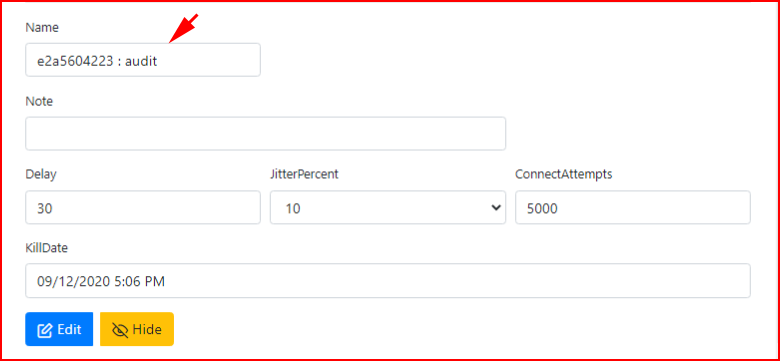Click the ConnectAttempts label
The height and width of the screenshot is (361, 780).
pyautogui.click(x=564, y=175)
